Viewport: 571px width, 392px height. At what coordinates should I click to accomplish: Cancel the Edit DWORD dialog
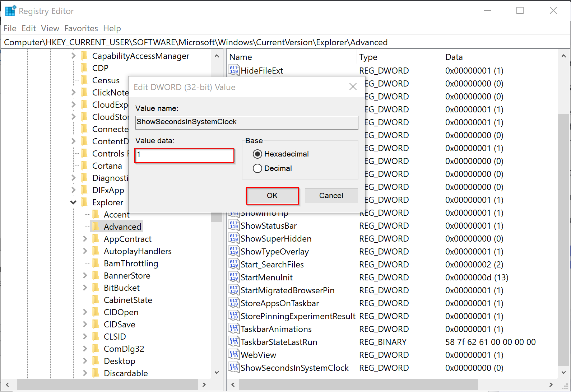331,196
